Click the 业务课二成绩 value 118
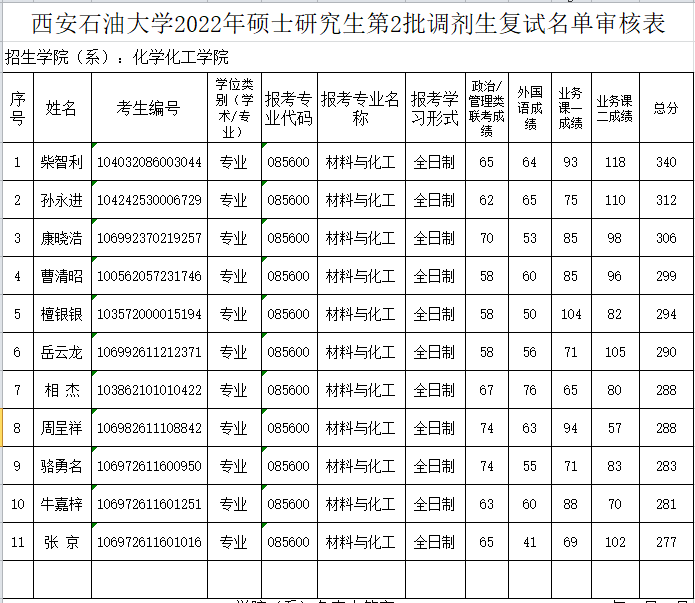Screen dimensions: 695x603 [614, 162]
